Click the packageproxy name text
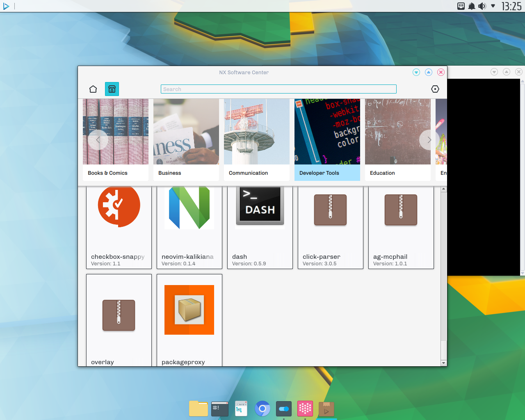 click(x=183, y=362)
